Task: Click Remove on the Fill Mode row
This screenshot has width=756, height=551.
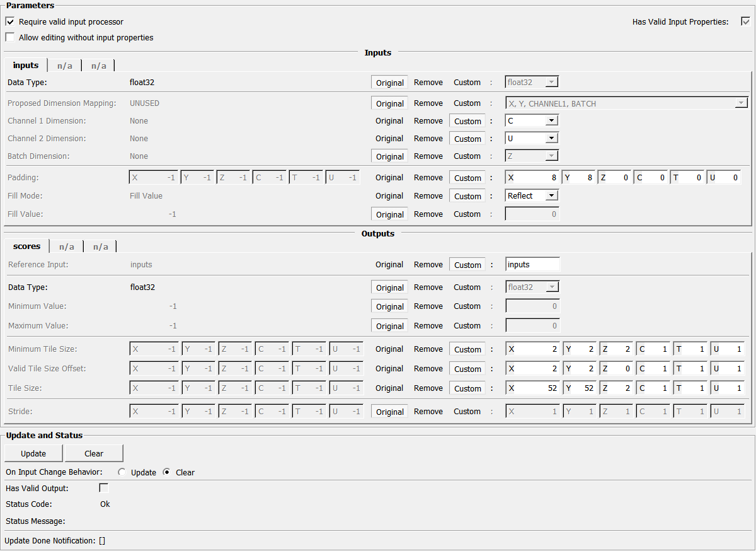Action: pyautogui.click(x=428, y=195)
